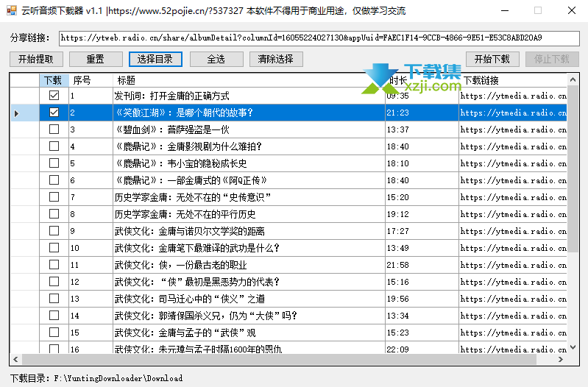
Task: Check the download box for row 4
Action: (x=54, y=146)
